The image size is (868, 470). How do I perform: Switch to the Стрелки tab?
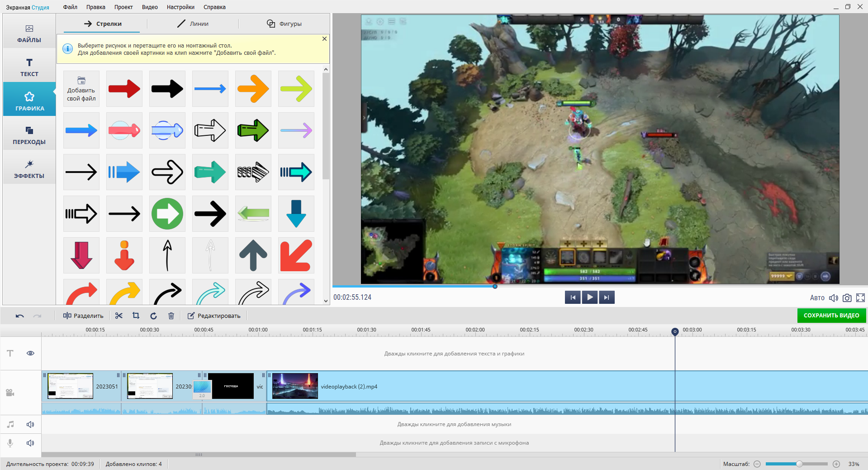click(103, 24)
